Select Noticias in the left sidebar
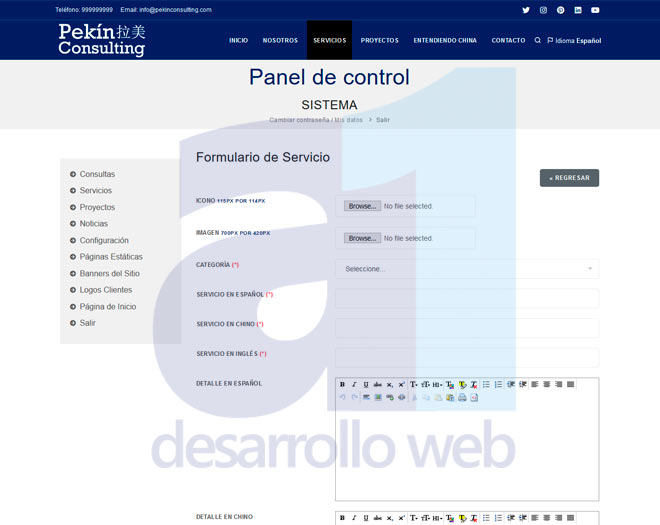The width and height of the screenshot is (660, 525). pyautogui.click(x=94, y=224)
